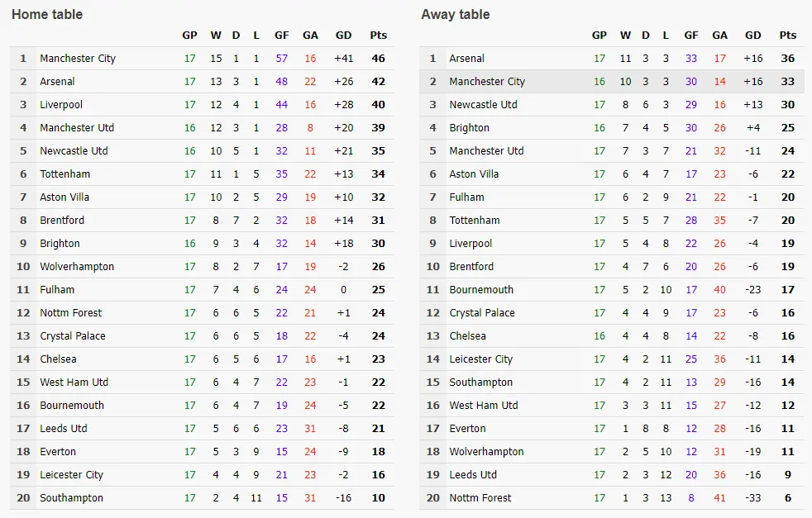Click the GP header in Away table
This screenshot has width=812, height=518.
point(599,36)
